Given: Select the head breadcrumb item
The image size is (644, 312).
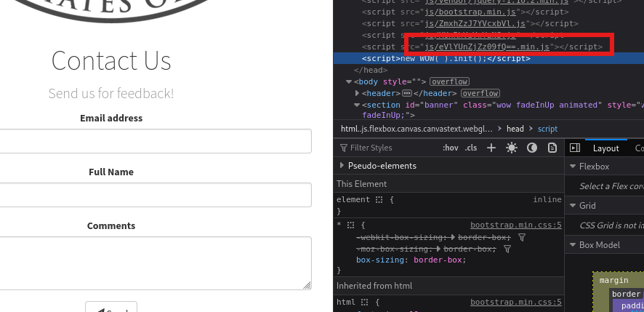Looking at the screenshot, I should point(515,129).
